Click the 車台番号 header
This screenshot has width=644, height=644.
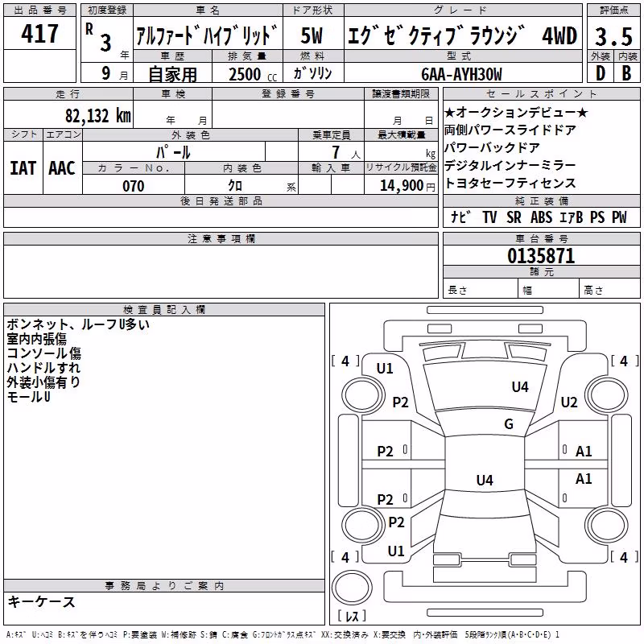(541, 238)
